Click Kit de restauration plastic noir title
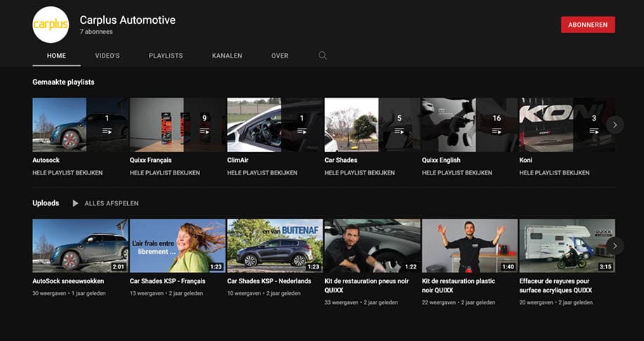Viewport: 644px width, 341px height. pyautogui.click(x=459, y=285)
